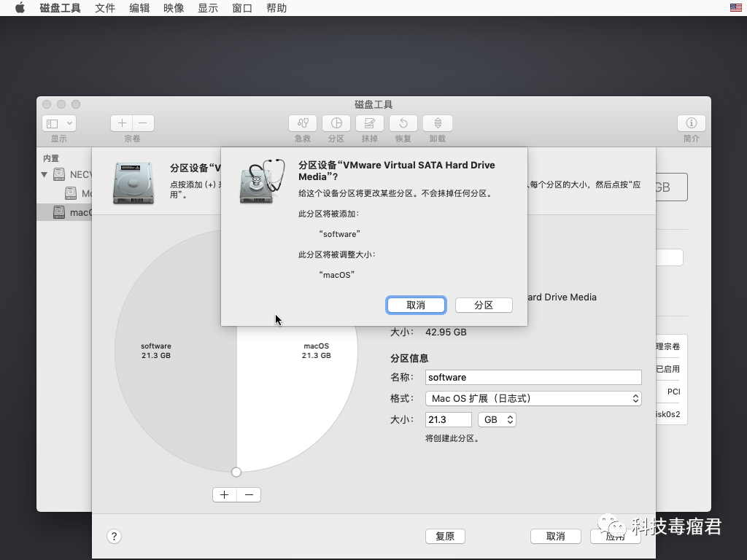
Task: Click the Restore (恢复) toolbar icon
Action: 403,123
